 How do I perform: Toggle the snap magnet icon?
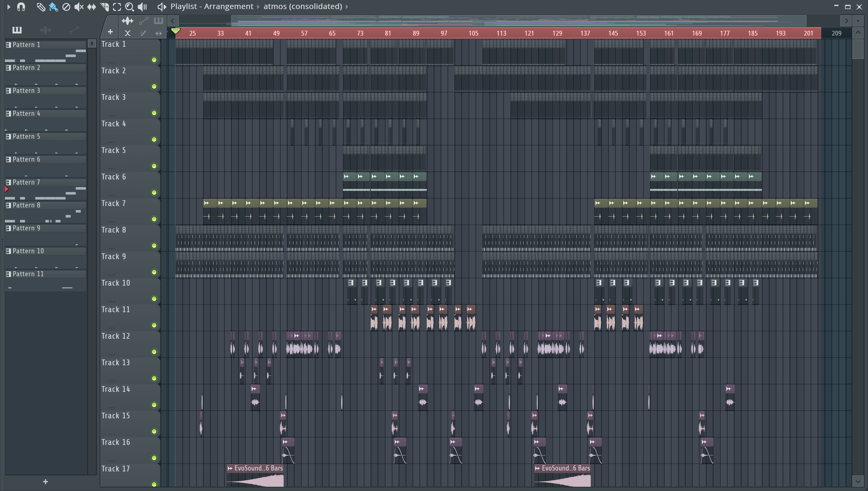click(21, 7)
